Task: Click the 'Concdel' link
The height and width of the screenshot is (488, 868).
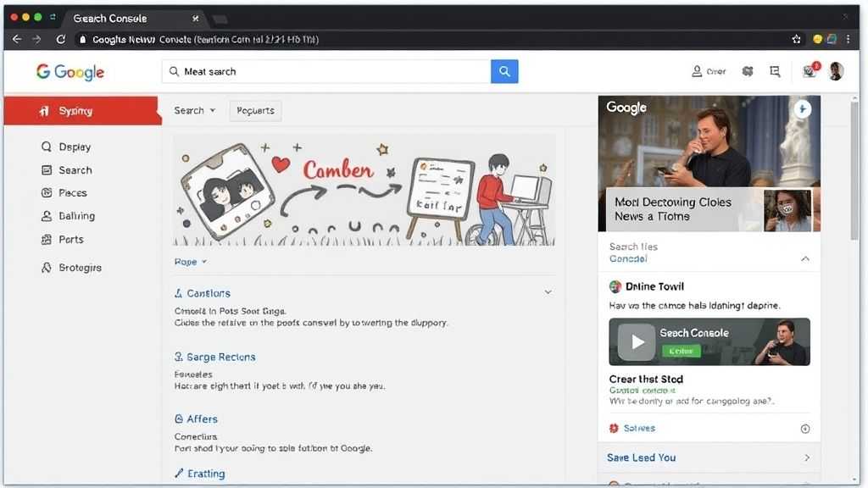Action: [628, 258]
